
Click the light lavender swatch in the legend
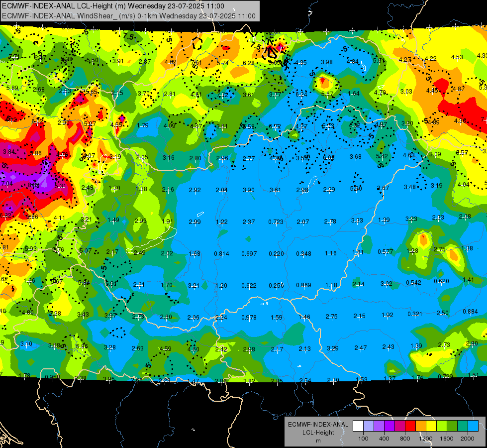tap(368, 426)
